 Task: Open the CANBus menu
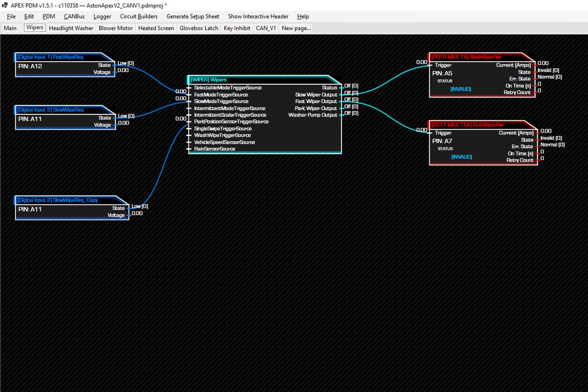[74, 16]
